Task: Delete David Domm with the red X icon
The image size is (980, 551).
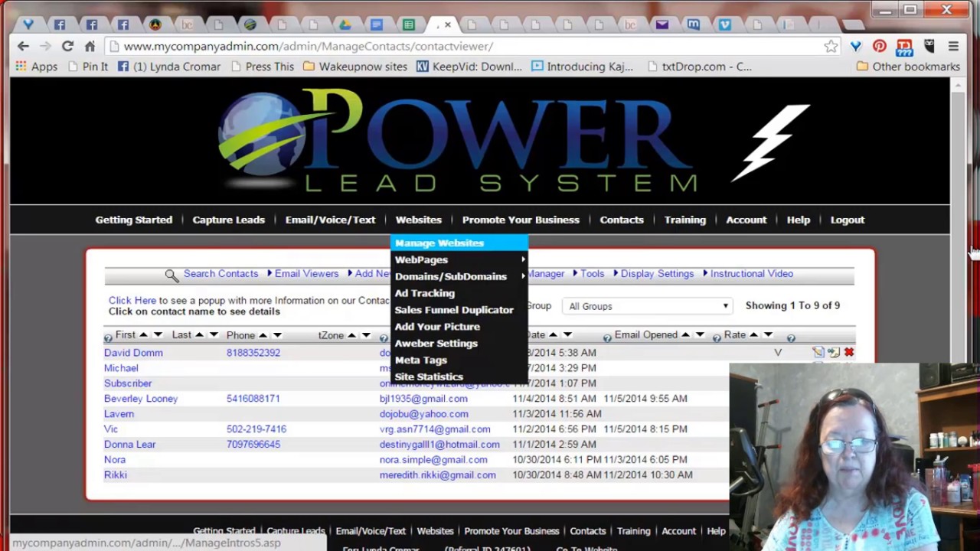Action: tap(849, 353)
